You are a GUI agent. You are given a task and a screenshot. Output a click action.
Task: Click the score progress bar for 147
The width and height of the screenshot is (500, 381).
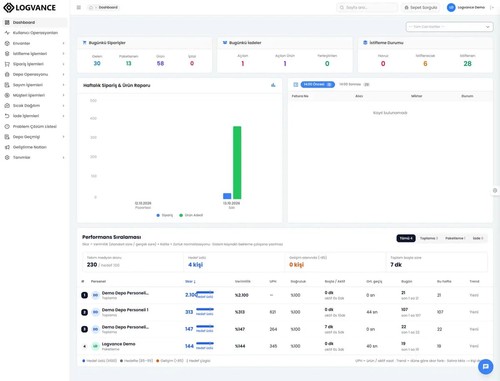[x=205, y=327]
